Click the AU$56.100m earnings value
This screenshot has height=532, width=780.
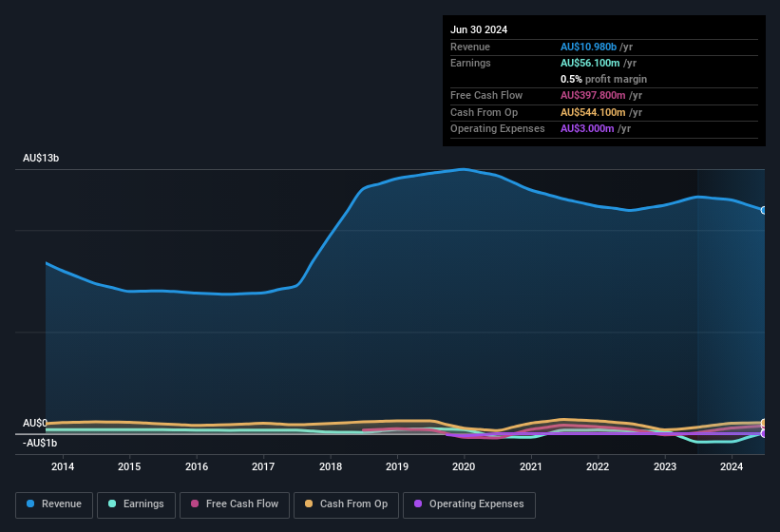point(590,63)
